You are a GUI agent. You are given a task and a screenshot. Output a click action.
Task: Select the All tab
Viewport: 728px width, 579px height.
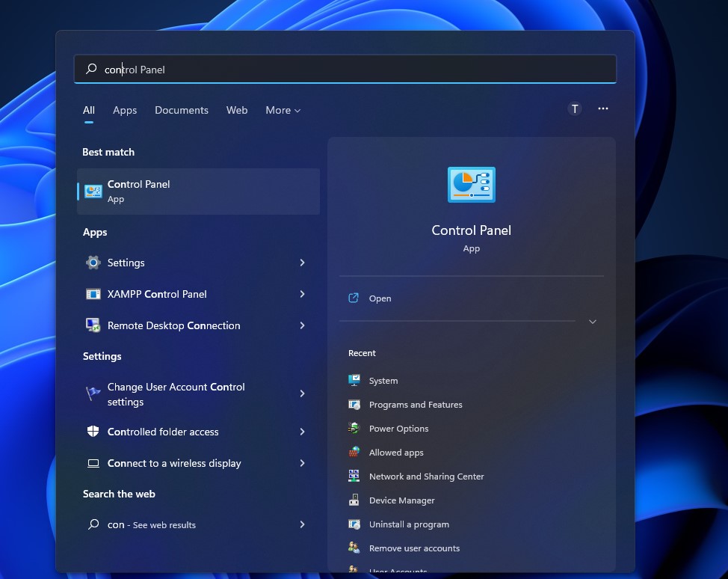(89, 110)
